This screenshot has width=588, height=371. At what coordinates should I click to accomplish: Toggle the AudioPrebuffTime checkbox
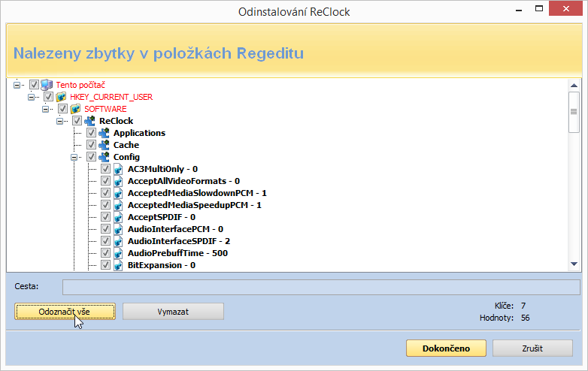click(105, 252)
